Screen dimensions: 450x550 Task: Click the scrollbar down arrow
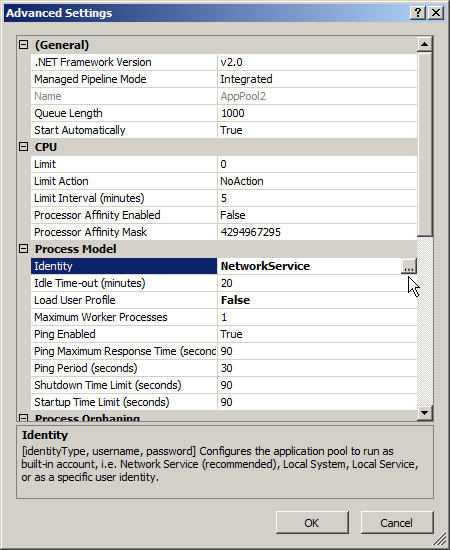coord(424,412)
